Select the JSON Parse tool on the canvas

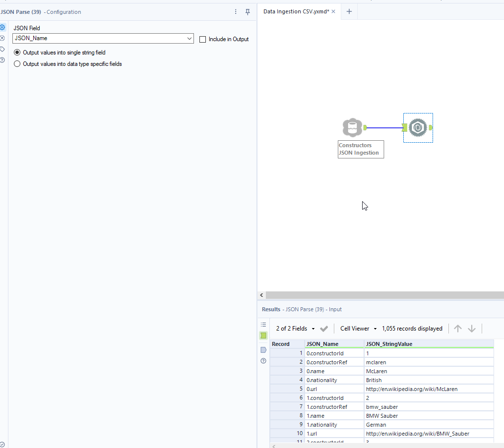pyautogui.click(x=418, y=127)
